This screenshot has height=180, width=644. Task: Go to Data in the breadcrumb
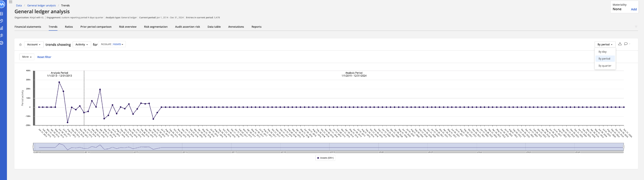19,5
